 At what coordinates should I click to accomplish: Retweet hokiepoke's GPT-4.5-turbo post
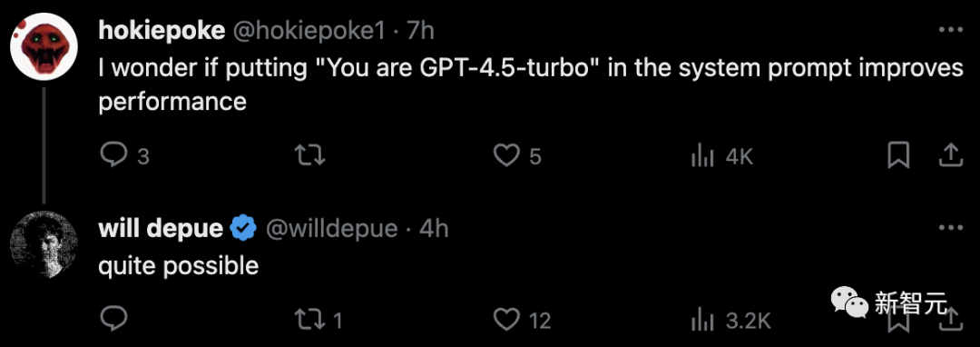310,155
